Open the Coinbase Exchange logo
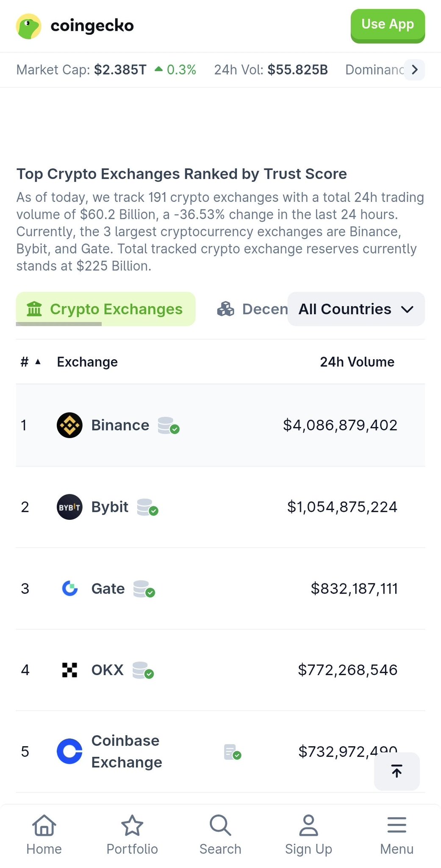 pyautogui.click(x=69, y=751)
